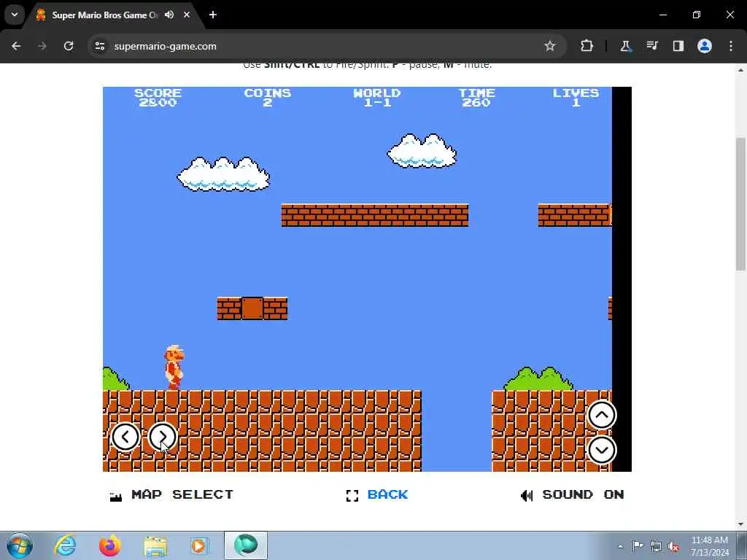747x560 pixels.
Task: Show hidden tray icons arrow
Action: click(620, 546)
